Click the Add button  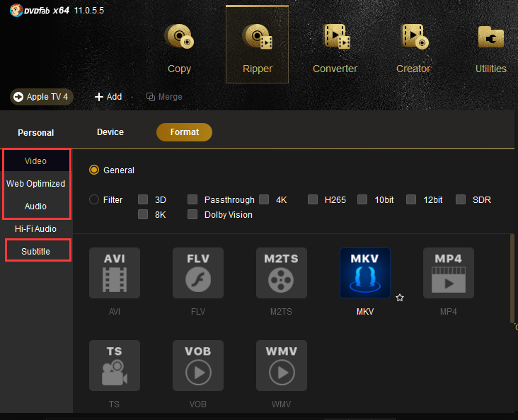pos(108,97)
